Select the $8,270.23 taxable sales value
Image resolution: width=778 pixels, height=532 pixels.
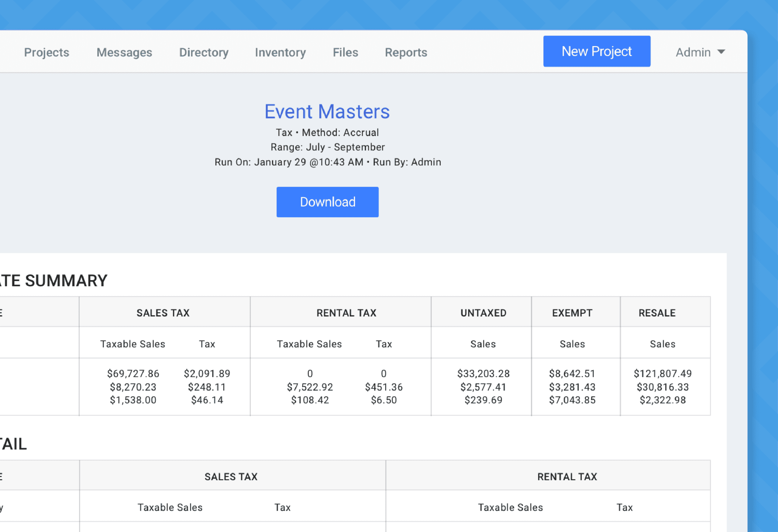click(x=133, y=387)
